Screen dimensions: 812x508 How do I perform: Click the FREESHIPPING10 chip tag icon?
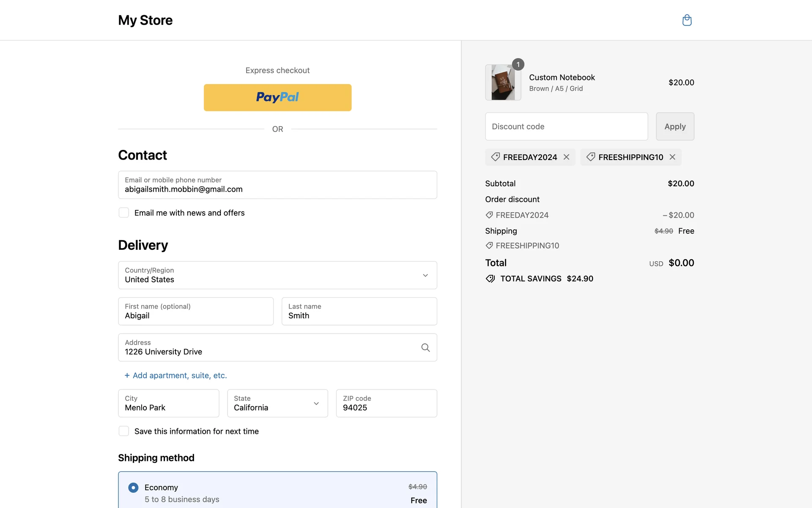(591, 157)
